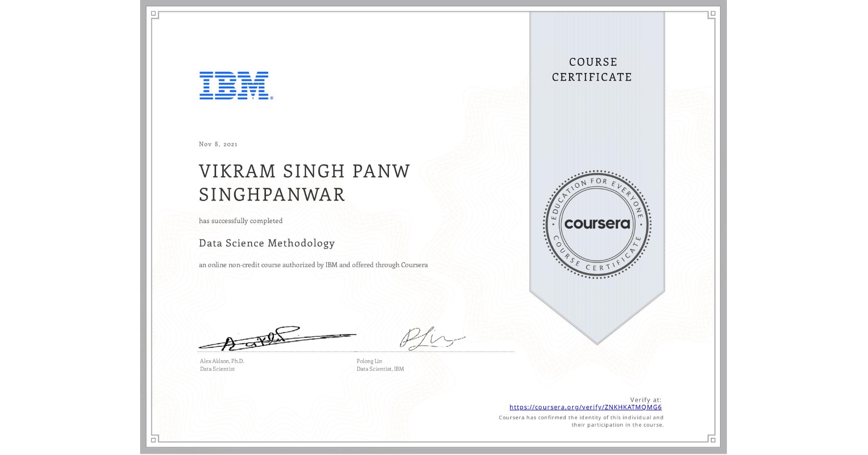Viewport: 868px width, 455px height.
Task: Click the COURSE CERTIFICATE heading
Action: click(x=590, y=69)
